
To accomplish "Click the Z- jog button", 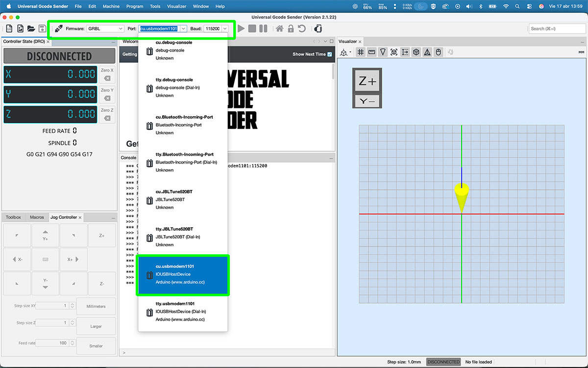I will pos(102,283).
